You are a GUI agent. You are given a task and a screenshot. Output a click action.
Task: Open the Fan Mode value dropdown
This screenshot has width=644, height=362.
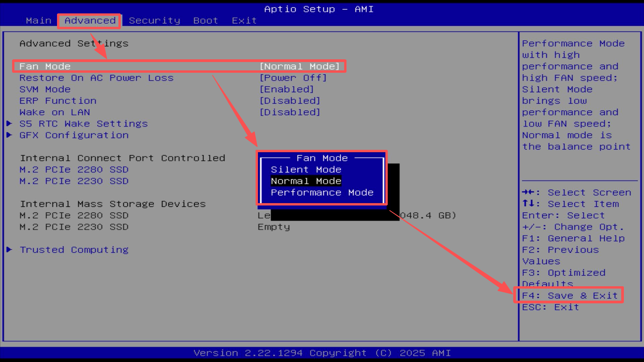click(x=300, y=66)
